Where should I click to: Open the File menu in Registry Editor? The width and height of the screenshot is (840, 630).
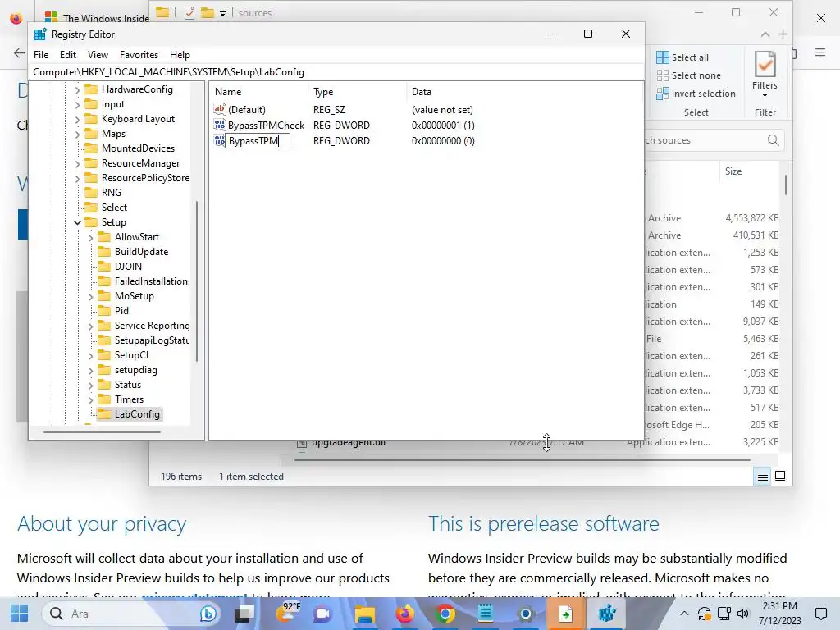click(41, 55)
